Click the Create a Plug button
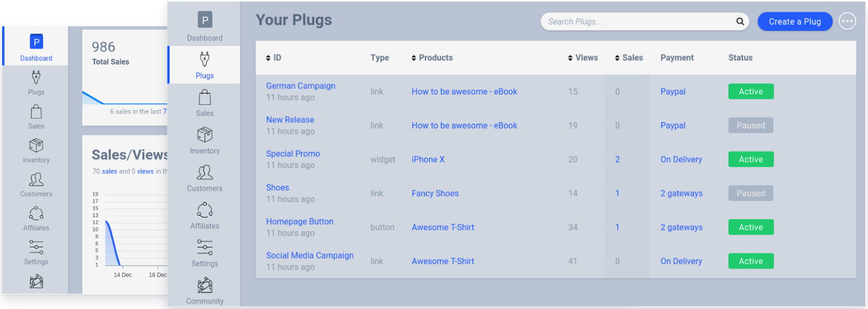Viewport: 868px width, 309px height. pos(795,22)
